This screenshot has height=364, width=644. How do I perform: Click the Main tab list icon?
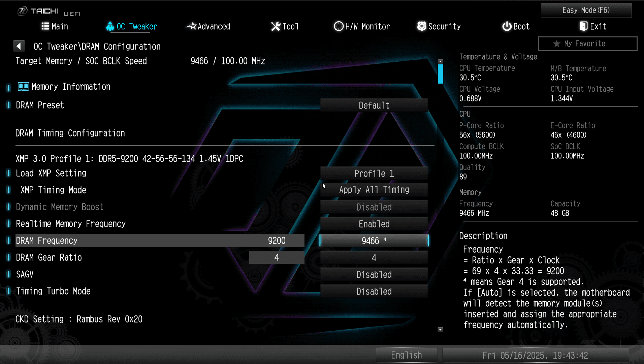(x=45, y=26)
